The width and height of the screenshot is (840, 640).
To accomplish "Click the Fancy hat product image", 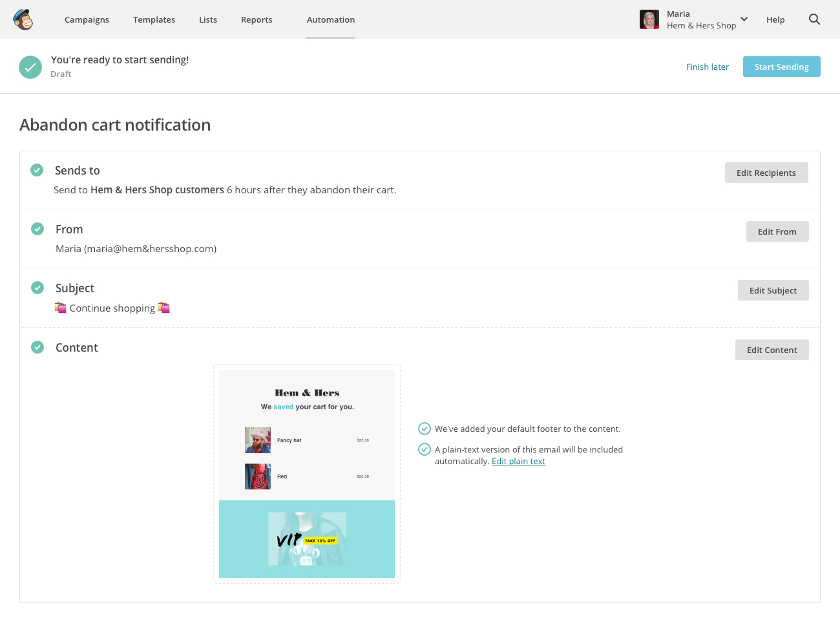I will point(258,440).
